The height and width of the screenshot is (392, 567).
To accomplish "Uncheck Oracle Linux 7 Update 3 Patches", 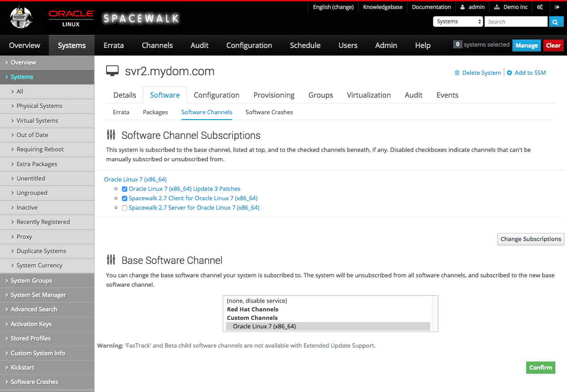I will (125, 189).
